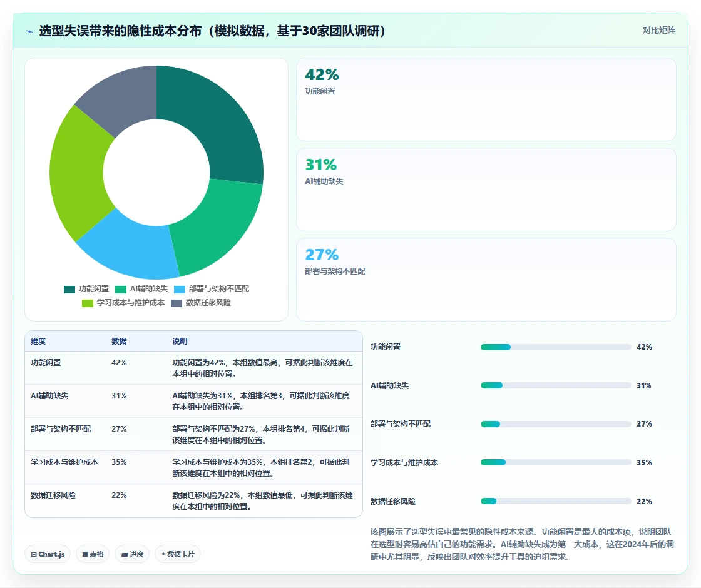
Task: Toggle 学习成本与维护成本 legend color box
Action: click(x=87, y=303)
